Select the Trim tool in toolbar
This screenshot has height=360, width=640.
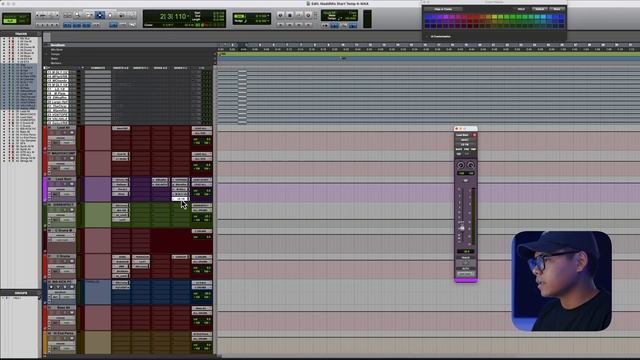click(x=89, y=15)
